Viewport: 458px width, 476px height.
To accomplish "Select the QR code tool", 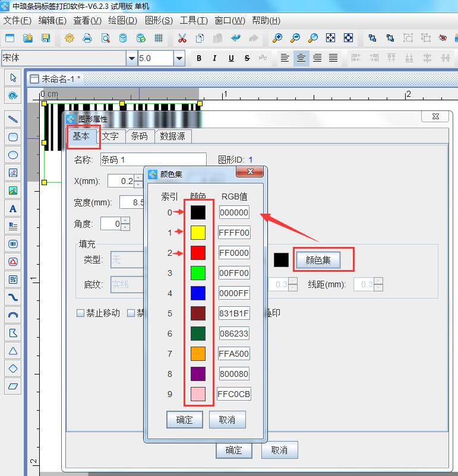I will (x=13, y=279).
